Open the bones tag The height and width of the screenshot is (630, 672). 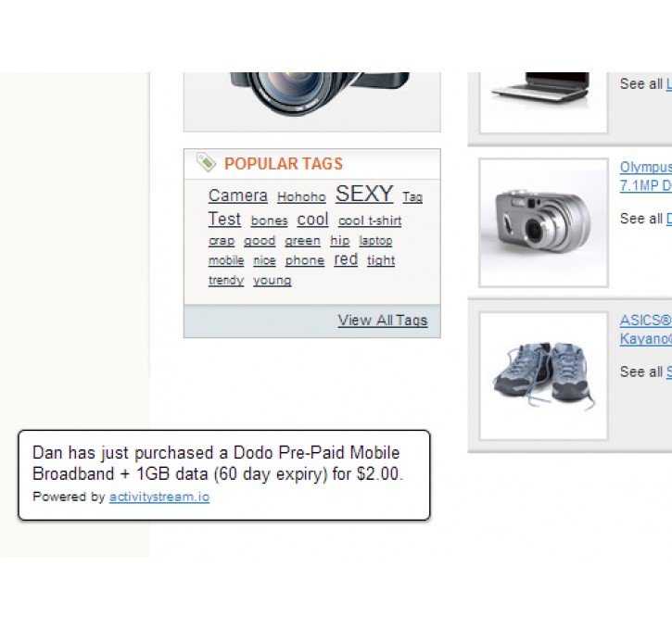click(x=269, y=221)
